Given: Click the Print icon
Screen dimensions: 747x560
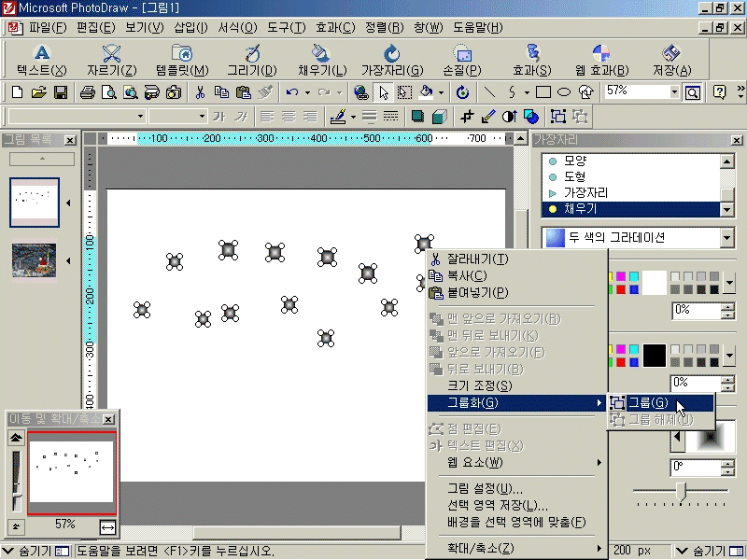Looking at the screenshot, I should coord(87,91).
